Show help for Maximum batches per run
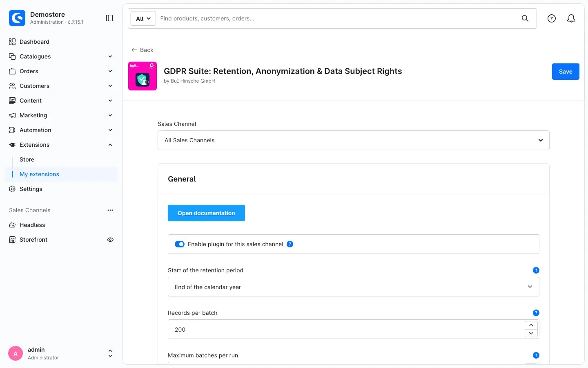588x368 pixels. coord(536,355)
